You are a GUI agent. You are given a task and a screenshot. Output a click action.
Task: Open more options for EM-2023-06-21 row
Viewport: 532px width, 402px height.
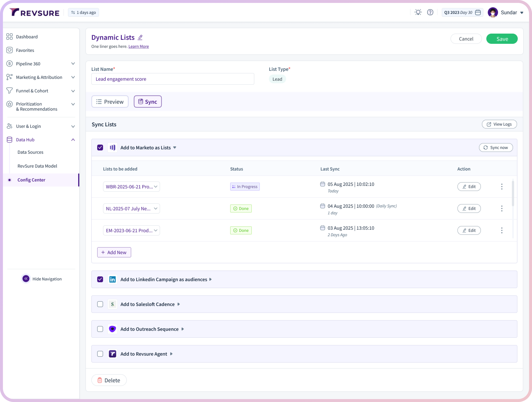click(x=502, y=230)
